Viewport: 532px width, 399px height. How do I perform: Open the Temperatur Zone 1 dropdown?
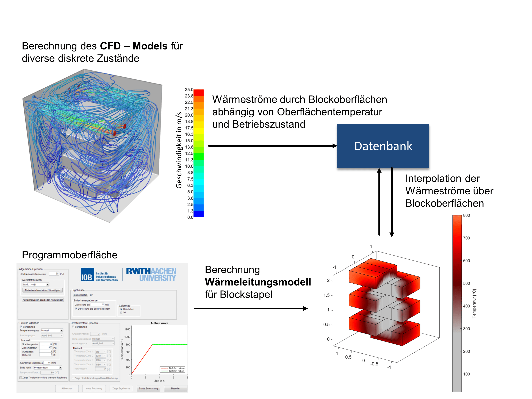coord(101,352)
